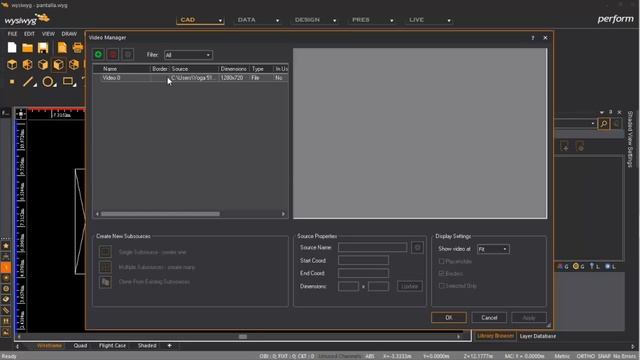Toggle the Selected Only checkbox
Viewport: 640px width, 360px height.
441,286
